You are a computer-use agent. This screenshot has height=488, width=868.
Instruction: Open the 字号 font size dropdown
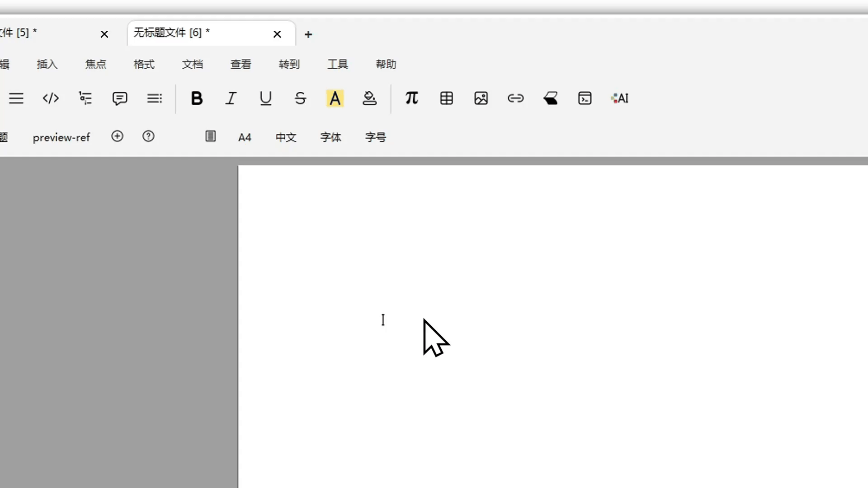pos(376,137)
